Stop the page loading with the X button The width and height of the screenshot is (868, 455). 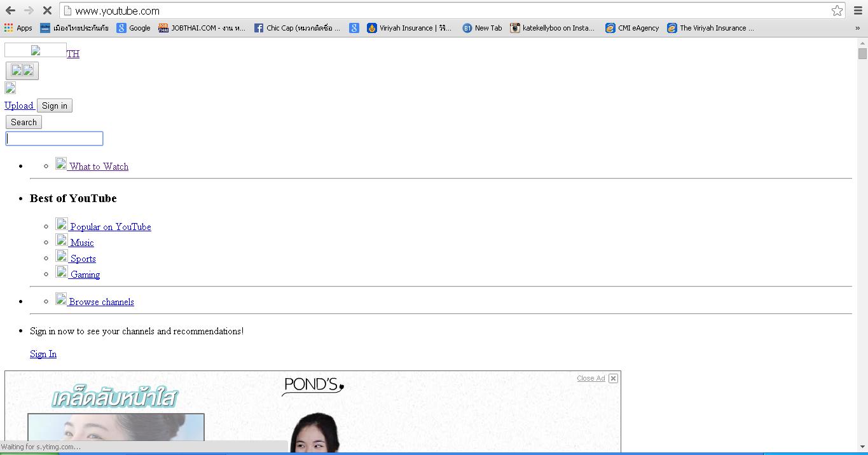pyautogui.click(x=47, y=11)
